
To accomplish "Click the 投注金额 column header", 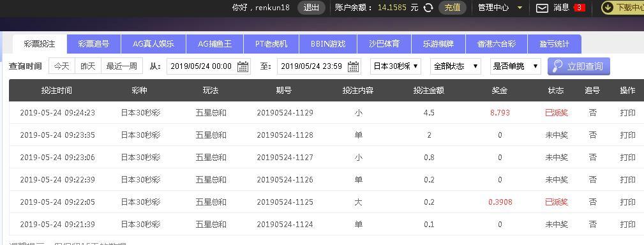I will tap(429, 91).
